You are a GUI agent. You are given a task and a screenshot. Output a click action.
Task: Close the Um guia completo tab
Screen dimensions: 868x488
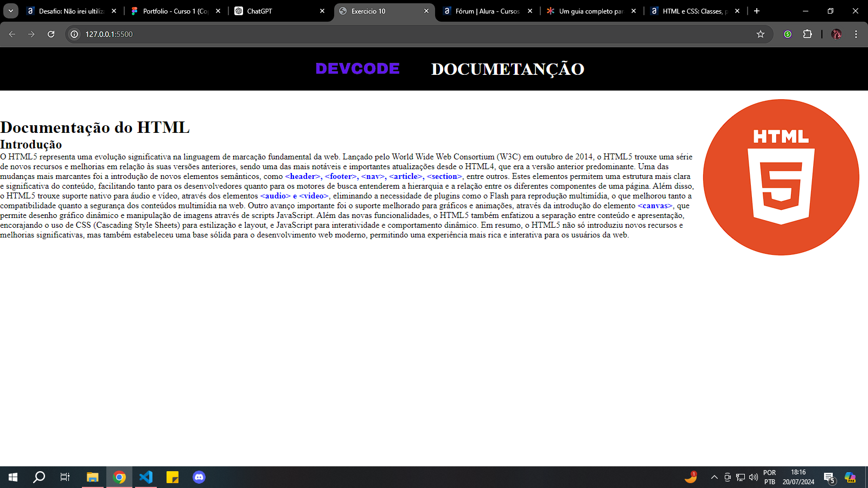[x=634, y=11]
